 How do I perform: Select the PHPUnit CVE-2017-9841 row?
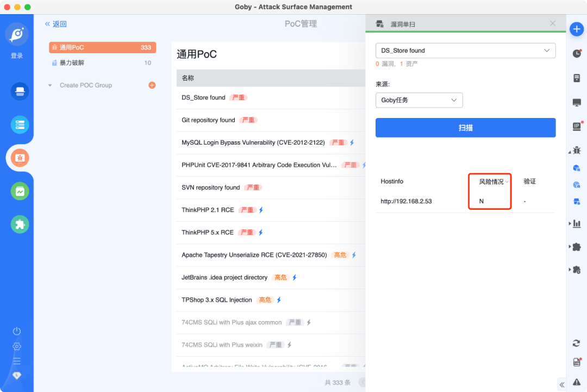(x=271, y=165)
